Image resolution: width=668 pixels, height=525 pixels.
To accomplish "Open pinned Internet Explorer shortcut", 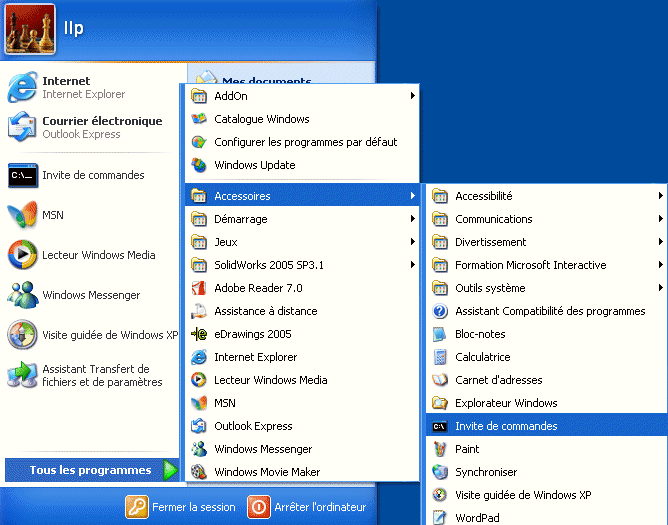I will pos(82,87).
